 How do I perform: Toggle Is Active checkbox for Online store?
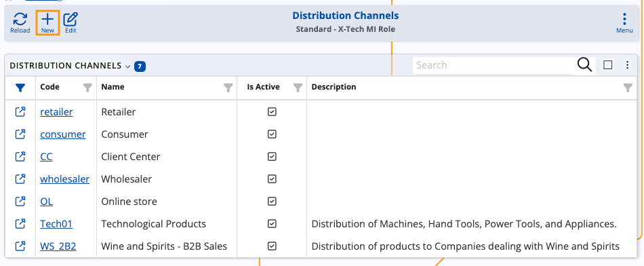pyautogui.click(x=272, y=201)
